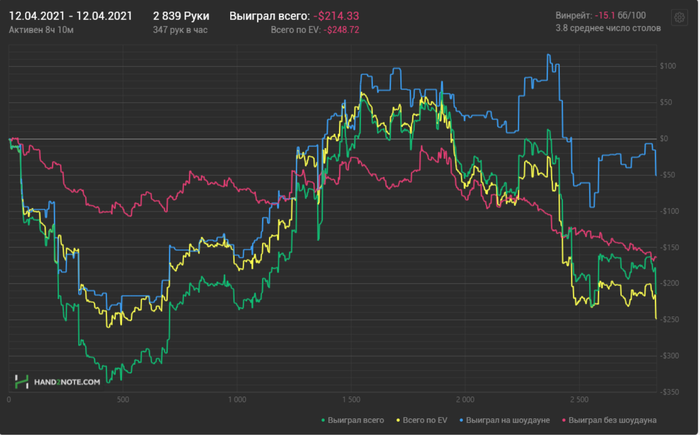Click the -$250 y-axis label
Screen dimensions: 700x435
[x=669, y=319]
